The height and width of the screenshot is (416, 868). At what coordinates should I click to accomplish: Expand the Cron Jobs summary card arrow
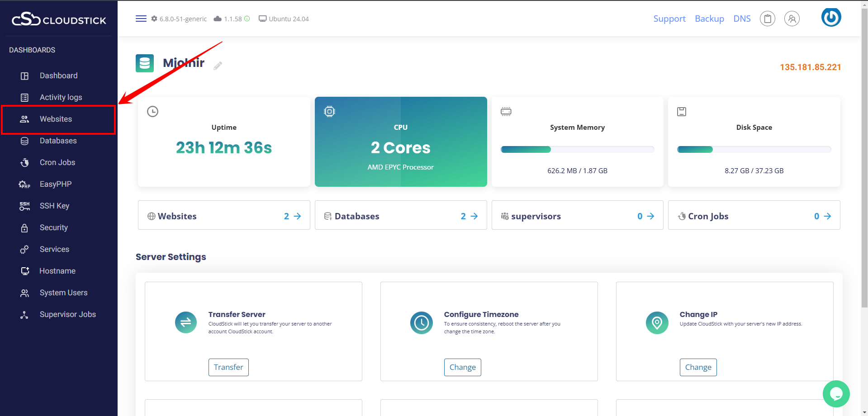coord(827,216)
